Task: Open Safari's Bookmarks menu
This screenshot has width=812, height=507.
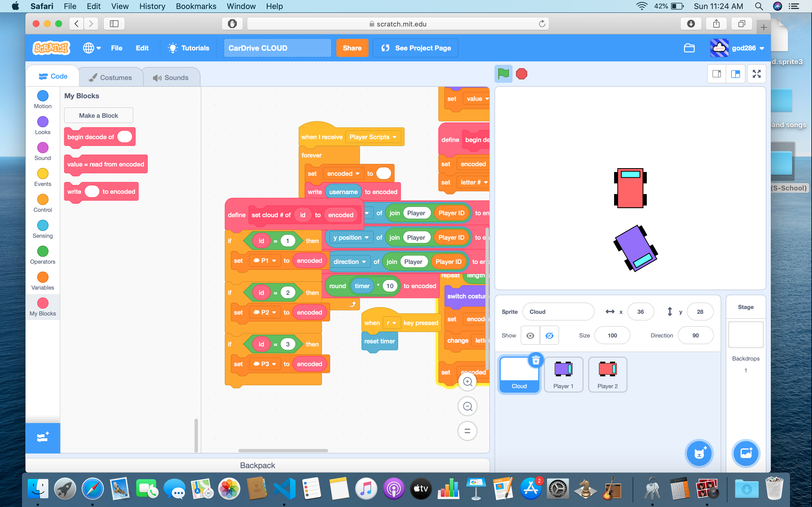Action: [x=196, y=6]
